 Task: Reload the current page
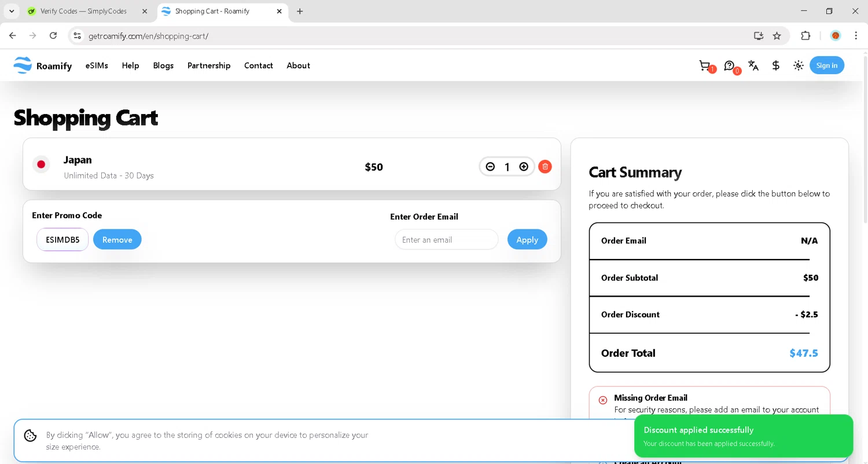click(53, 36)
